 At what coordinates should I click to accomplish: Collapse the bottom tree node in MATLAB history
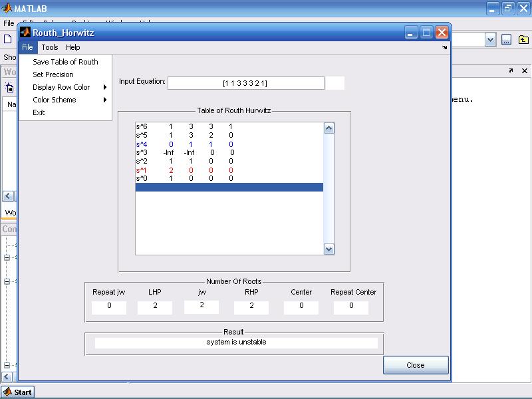[7, 365]
